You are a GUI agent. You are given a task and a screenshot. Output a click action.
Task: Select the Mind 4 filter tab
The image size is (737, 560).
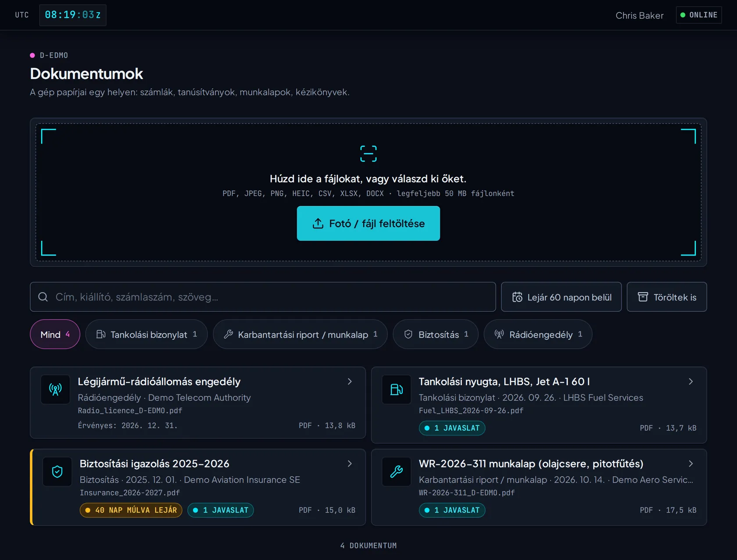coord(55,334)
